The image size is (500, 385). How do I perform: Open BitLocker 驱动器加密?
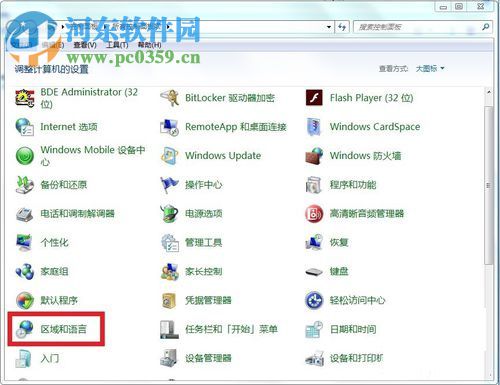tap(217, 98)
